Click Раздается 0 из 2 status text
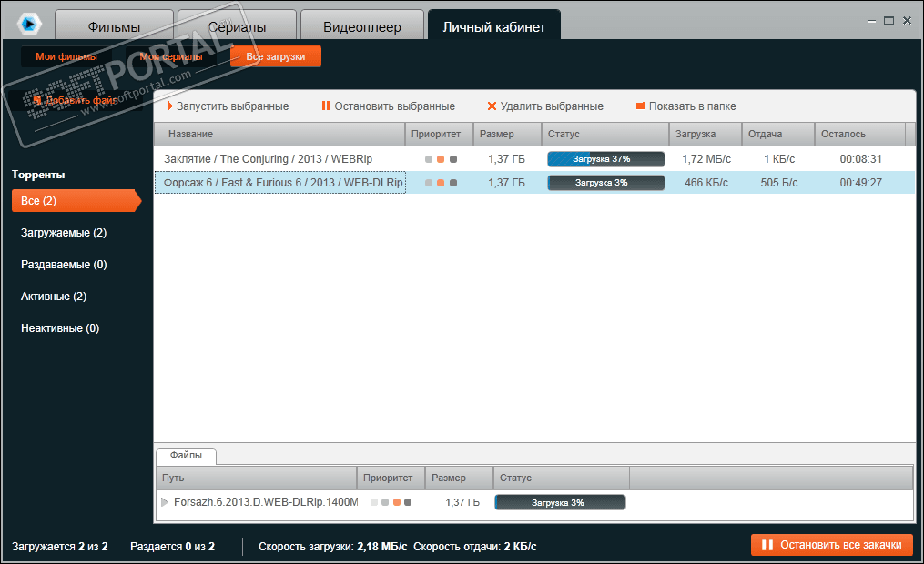Image resolution: width=924 pixels, height=564 pixels. point(172,547)
